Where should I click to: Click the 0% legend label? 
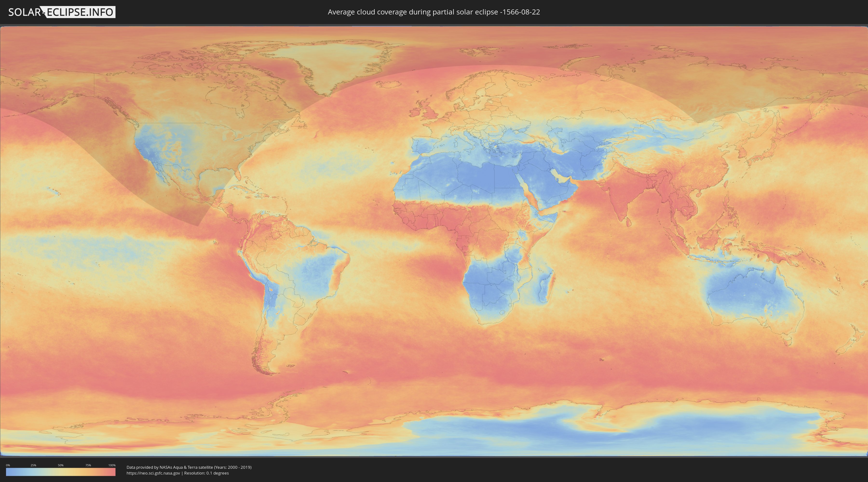tap(8, 465)
